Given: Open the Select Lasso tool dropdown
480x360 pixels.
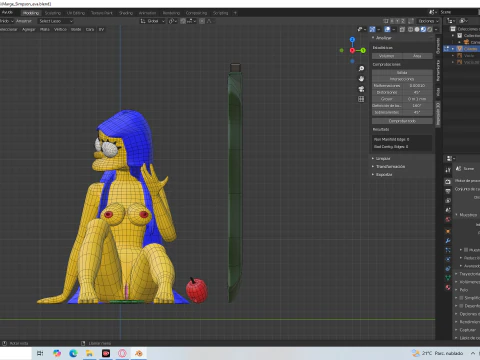Looking at the screenshot, I should click(x=55, y=21).
